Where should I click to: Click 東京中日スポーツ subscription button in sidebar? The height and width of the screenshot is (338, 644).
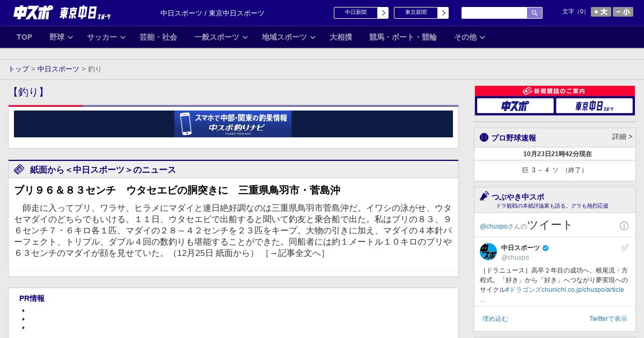[x=594, y=106]
